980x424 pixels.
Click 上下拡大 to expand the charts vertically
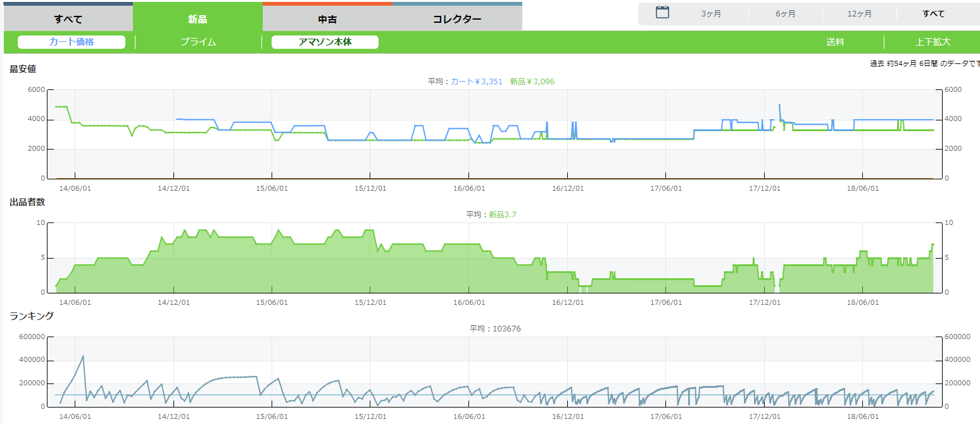(x=933, y=42)
